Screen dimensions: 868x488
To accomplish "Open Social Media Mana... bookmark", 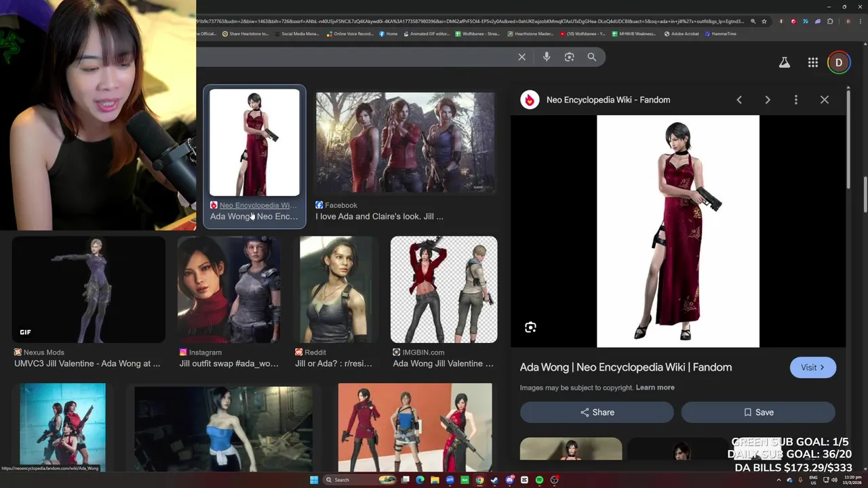I will tap(296, 33).
